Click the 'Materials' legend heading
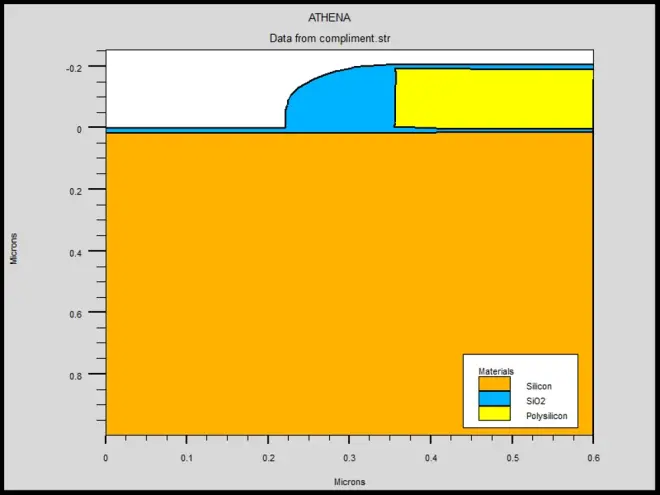 496,371
